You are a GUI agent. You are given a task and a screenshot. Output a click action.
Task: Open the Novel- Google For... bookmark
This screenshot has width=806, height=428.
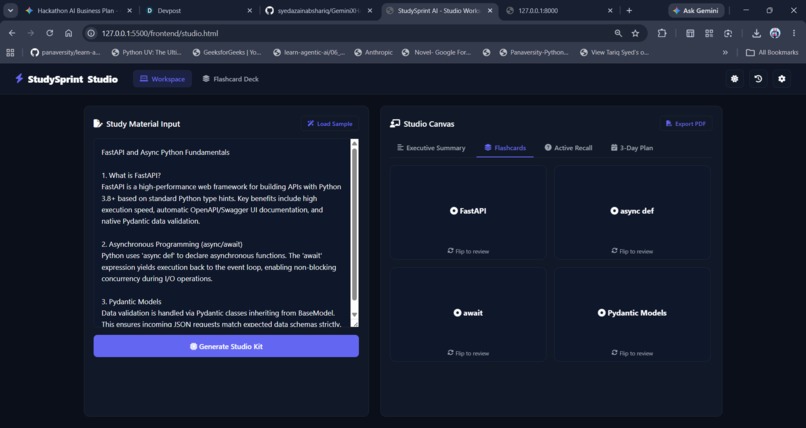[436, 52]
